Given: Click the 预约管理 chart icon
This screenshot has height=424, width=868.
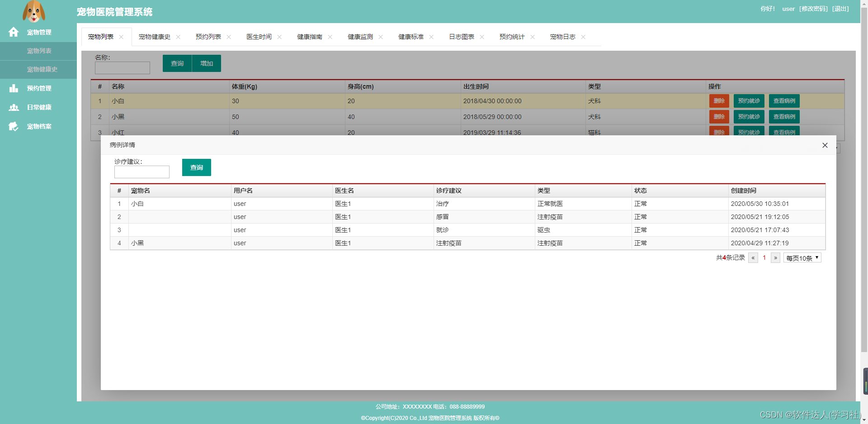Looking at the screenshot, I should tap(14, 88).
